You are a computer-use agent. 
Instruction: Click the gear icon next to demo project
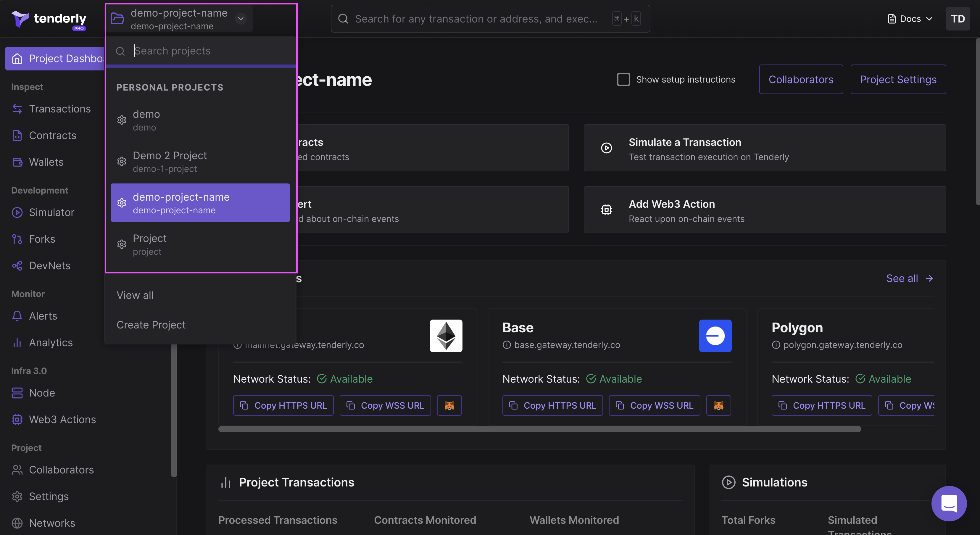coord(122,120)
